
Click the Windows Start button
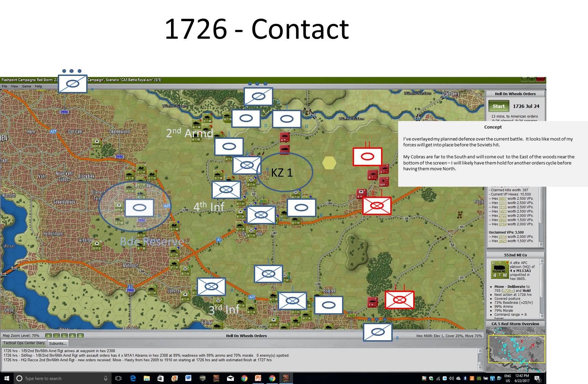point(6,378)
